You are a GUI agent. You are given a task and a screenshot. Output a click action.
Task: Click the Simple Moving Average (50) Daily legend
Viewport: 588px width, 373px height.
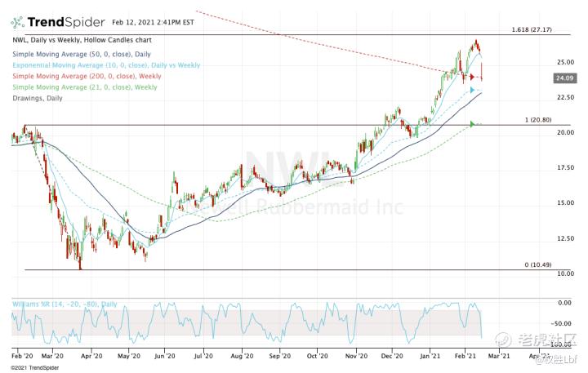(82, 54)
